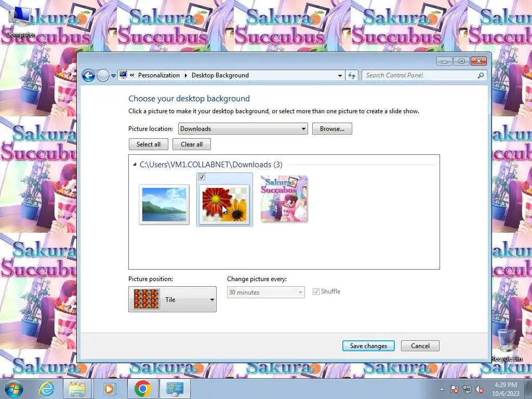Maximize the Desktop Background window

(x=461, y=61)
